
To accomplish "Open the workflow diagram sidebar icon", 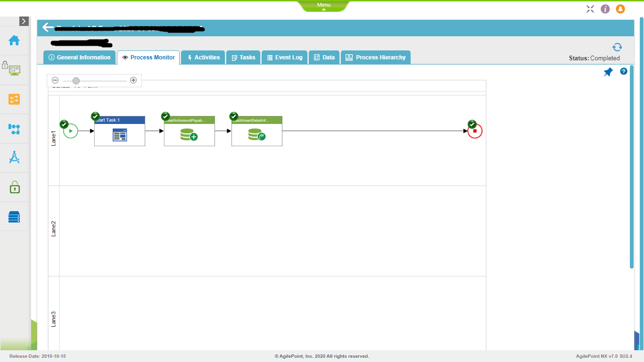I will coord(14,129).
